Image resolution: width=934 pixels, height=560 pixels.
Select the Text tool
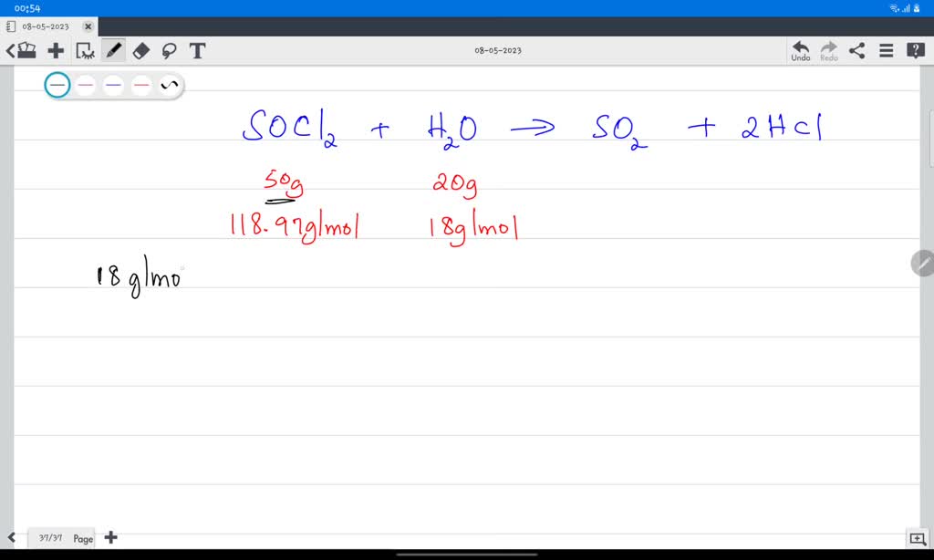(197, 51)
